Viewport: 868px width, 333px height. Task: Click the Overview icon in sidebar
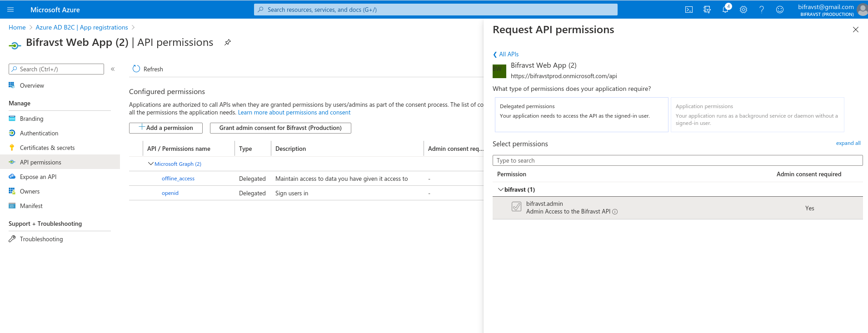[x=12, y=85]
